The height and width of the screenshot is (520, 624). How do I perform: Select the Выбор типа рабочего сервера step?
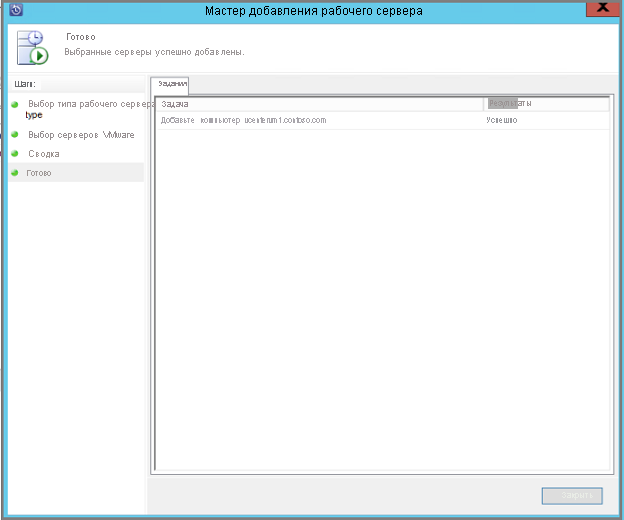click(x=90, y=104)
